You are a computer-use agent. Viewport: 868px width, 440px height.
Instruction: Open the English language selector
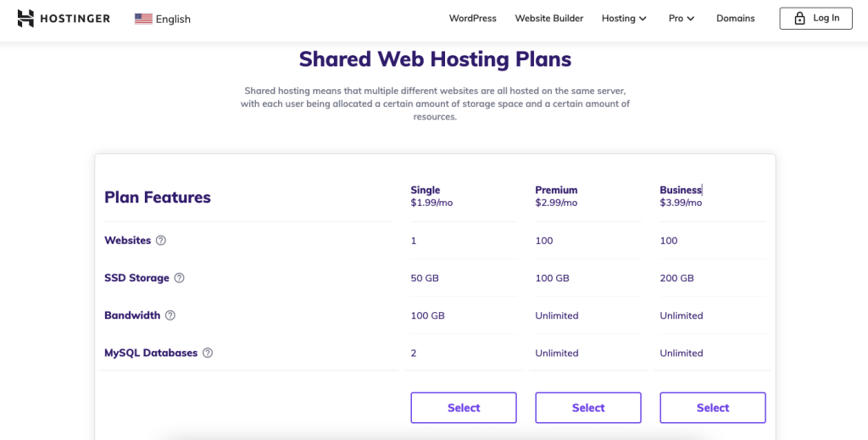tap(172, 19)
